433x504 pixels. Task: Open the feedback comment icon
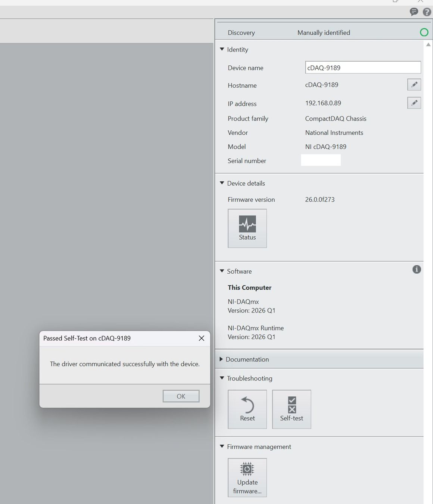point(414,12)
